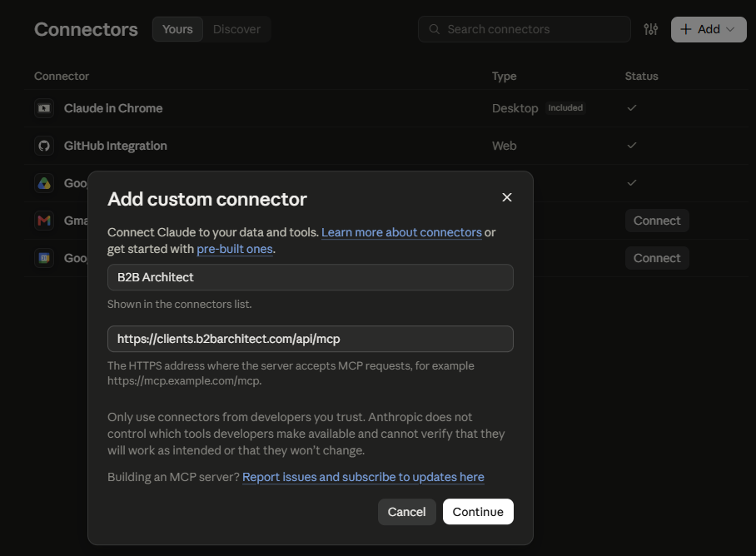756x556 pixels.
Task: Click the Included badge
Action: point(565,108)
